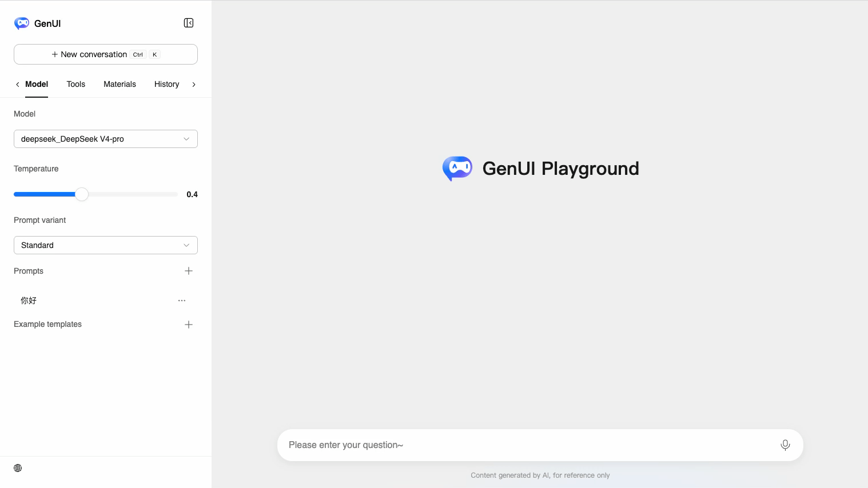Open the Prompt variant Standard dropdown
This screenshot has height=488, width=868.
(106, 245)
